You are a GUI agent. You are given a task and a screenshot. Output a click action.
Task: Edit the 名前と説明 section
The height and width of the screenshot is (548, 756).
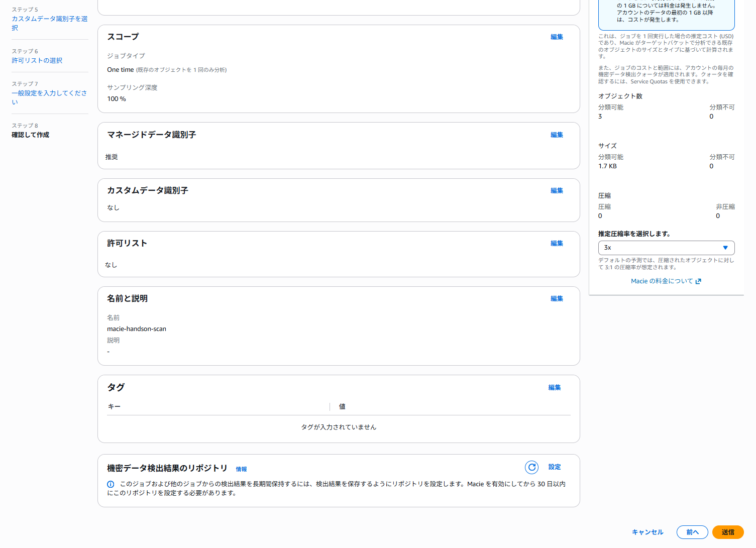point(557,298)
